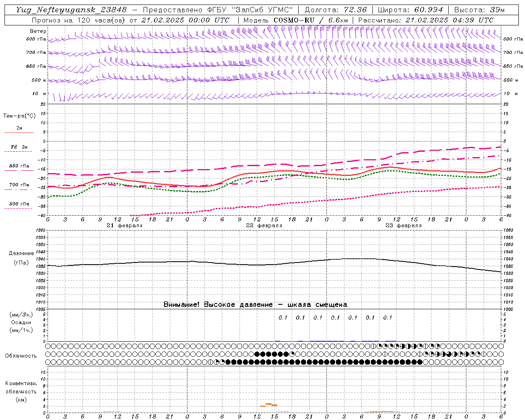This screenshot has height=420, width=525.
Task: Click the (мм/3ч.) precipitation unit label
Action: coord(21,315)
